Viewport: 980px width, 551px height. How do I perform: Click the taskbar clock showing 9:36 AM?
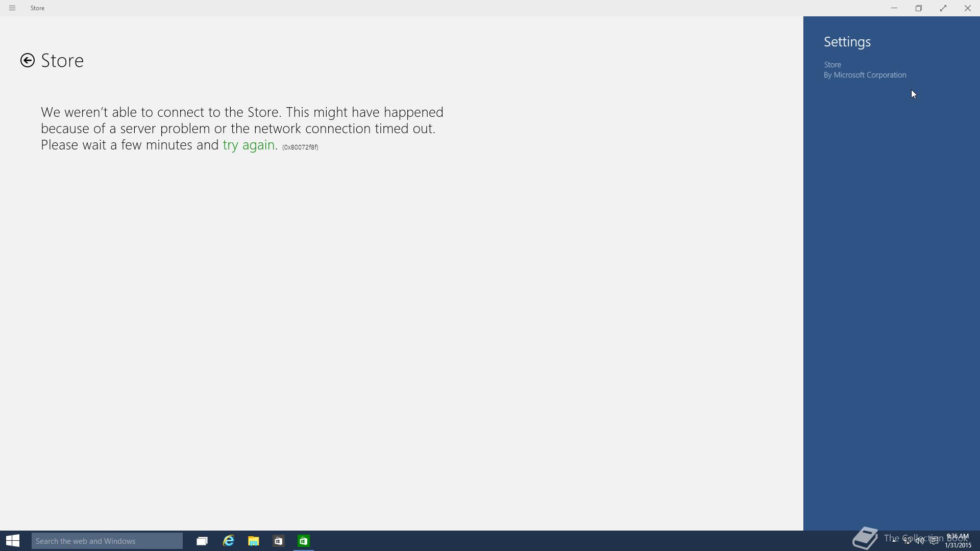(x=958, y=541)
